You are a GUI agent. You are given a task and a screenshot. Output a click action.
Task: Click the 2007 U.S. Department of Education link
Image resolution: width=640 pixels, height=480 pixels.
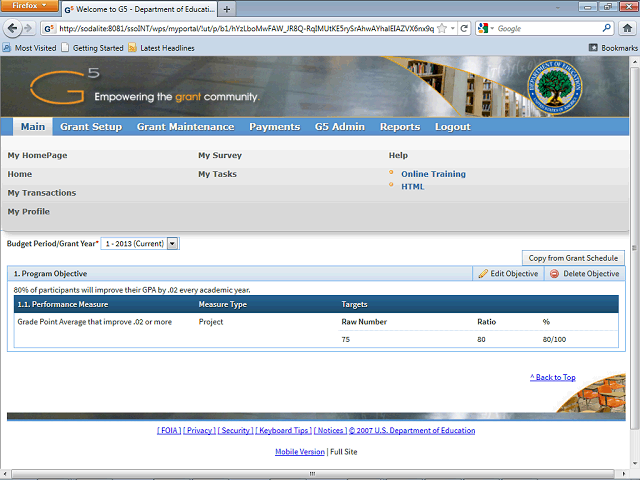click(412, 430)
